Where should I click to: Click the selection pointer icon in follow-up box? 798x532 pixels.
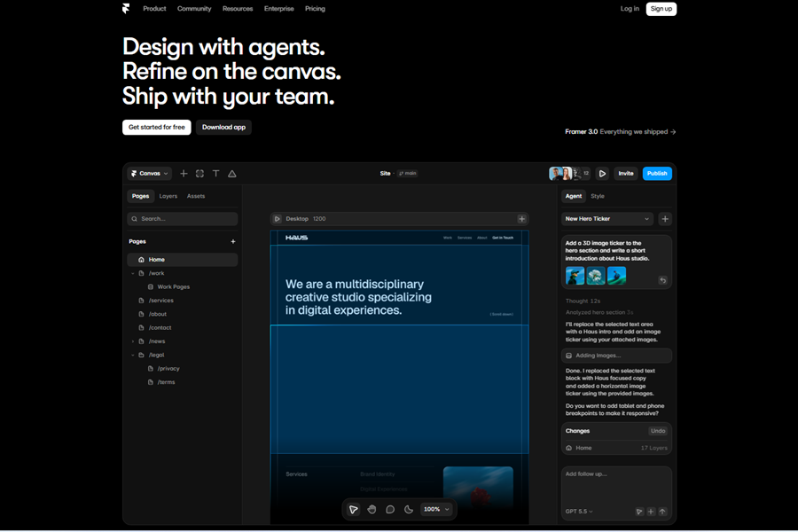639,512
